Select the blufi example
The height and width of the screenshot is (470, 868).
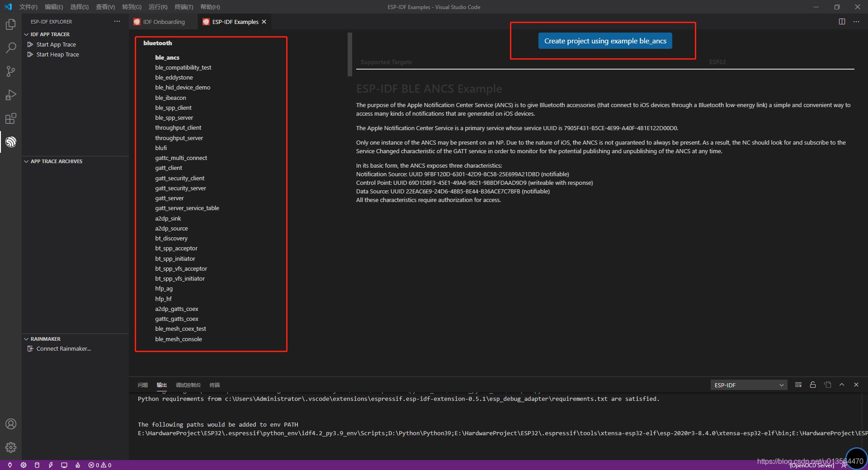161,148
